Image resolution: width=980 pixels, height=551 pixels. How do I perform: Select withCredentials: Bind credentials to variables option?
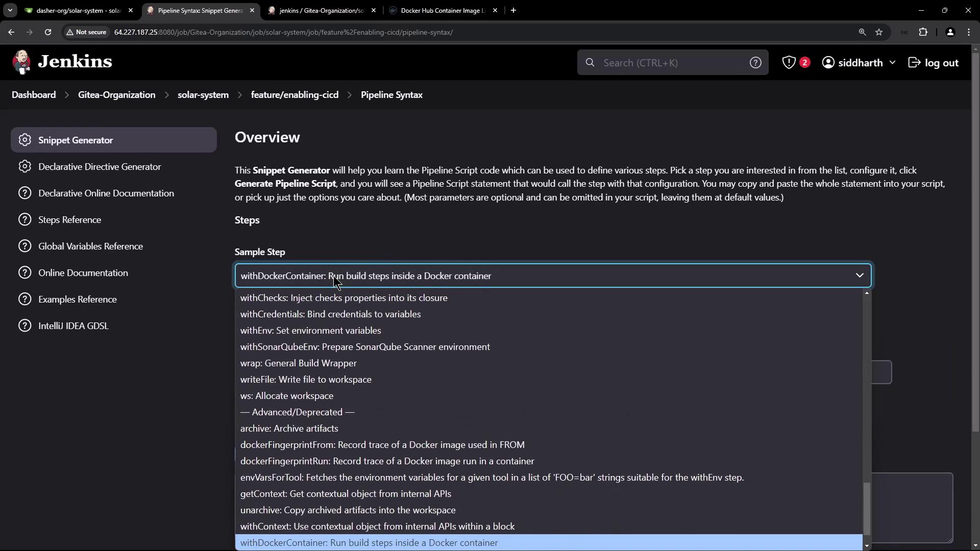click(x=330, y=314)
